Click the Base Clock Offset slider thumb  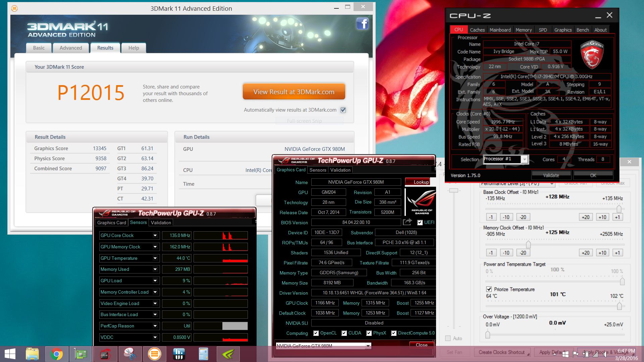point(619,208)
